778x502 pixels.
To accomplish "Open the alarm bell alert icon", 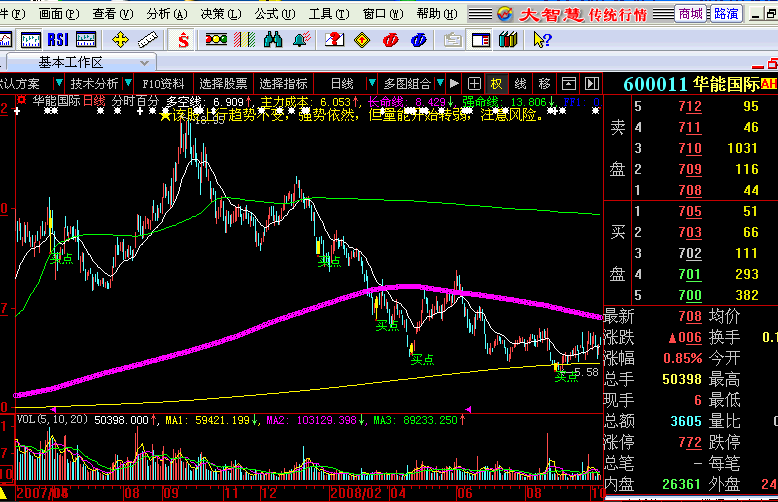I will 302,40.
